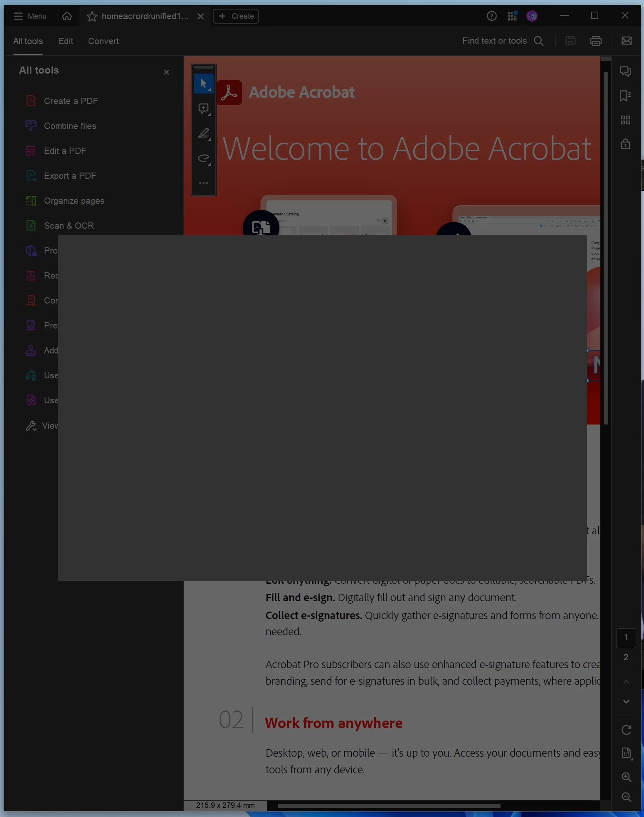
Task: Open the bookmarks panel icon
Action: (625, 96)
